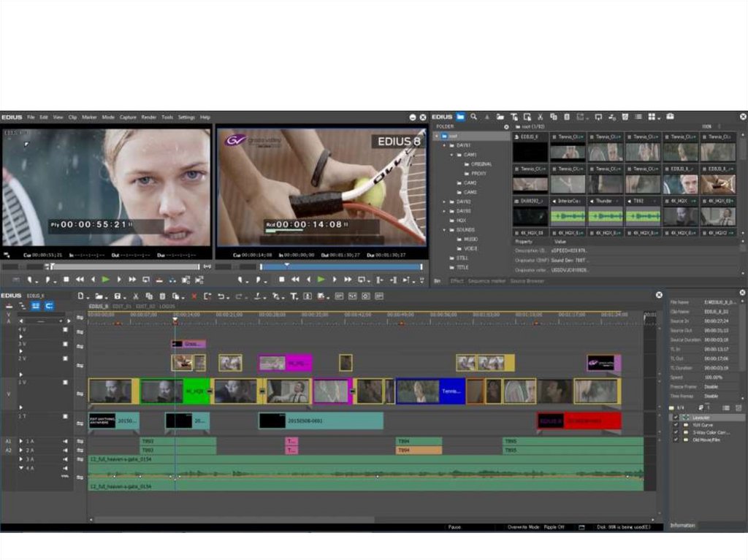Screen dimensions: 748x560
Task: Collapse the DAY01 folder in the bin tree
Action: [445, 145]
